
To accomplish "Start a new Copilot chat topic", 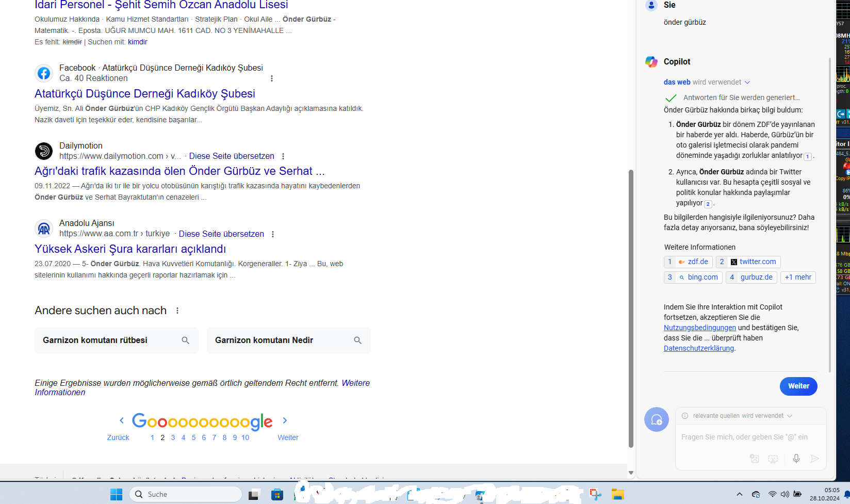I will coord(657,419).
